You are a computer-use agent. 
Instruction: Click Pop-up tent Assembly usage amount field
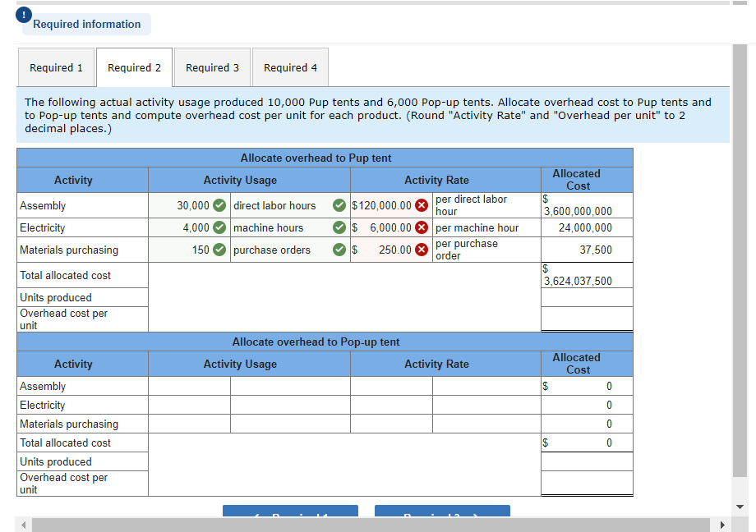click(x=190, y=386)
